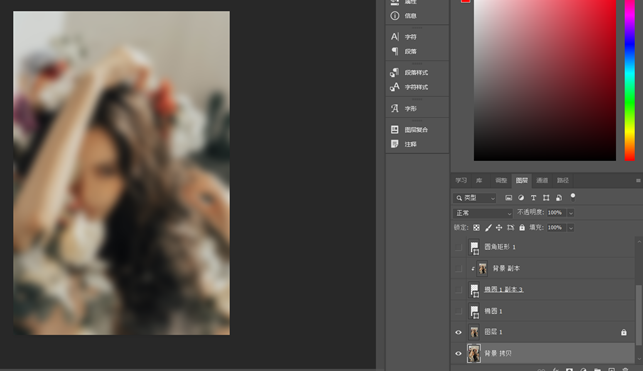
Task: Click the red foreground color swatch
Action: click(x=465, y=1)
